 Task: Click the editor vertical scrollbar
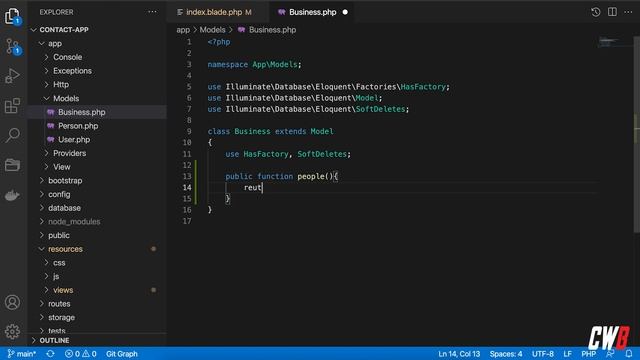[637, 135]
